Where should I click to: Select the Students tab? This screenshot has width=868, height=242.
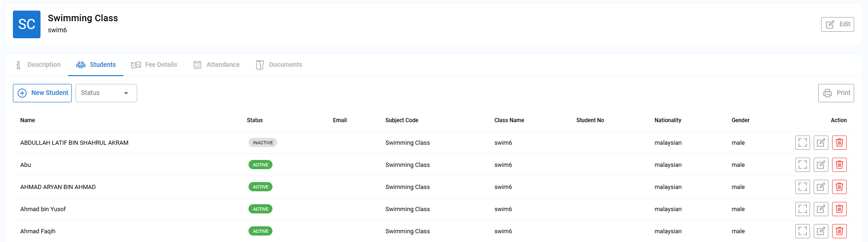(96, 65)
